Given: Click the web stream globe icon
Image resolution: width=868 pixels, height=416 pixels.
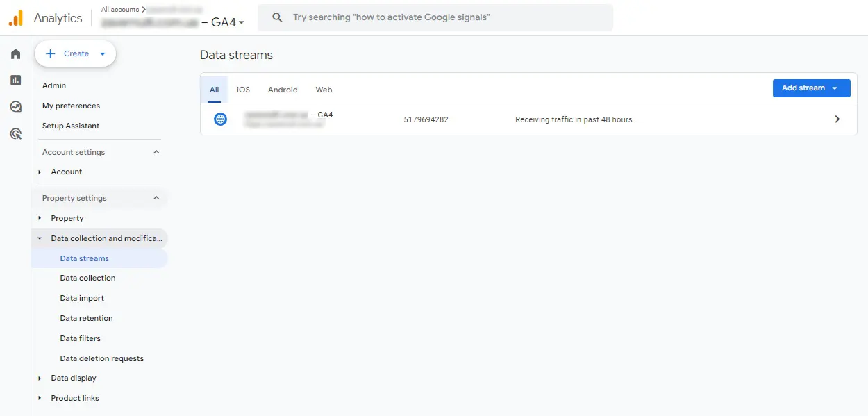Looking at the screenshot, I should [220, 119].
